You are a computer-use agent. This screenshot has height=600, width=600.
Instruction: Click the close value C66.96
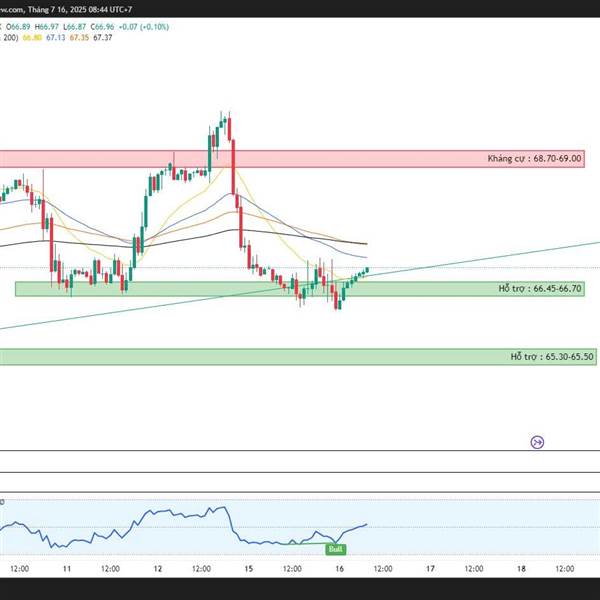(102, 27)
